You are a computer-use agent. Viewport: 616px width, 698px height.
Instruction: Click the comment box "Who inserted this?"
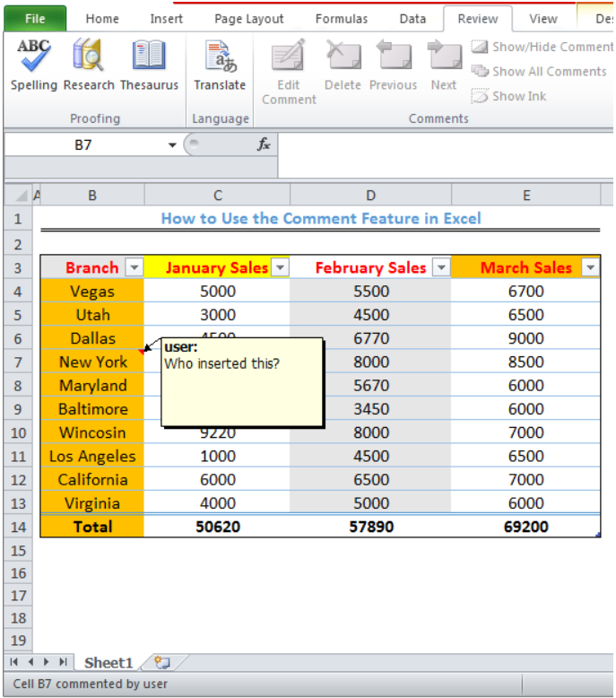point(242,382)
